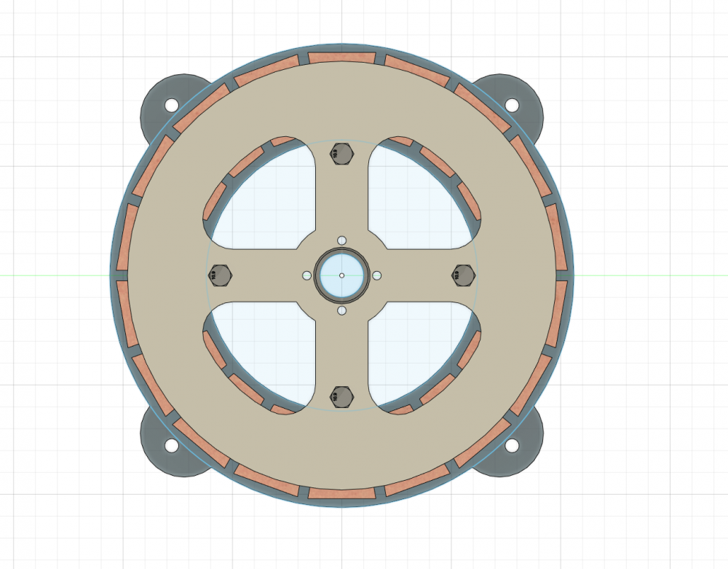
Task: Select the top-right mounting ear hole
Action: coord(512,106)
